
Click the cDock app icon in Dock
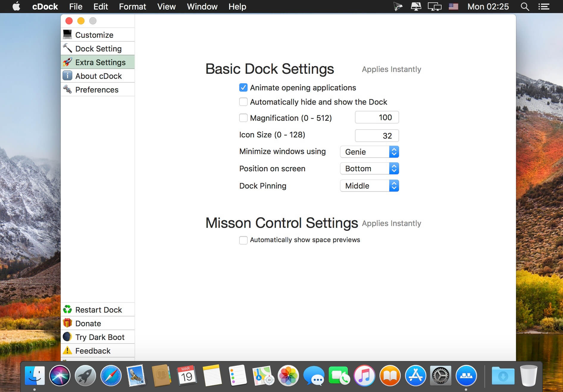click(466, 376)
